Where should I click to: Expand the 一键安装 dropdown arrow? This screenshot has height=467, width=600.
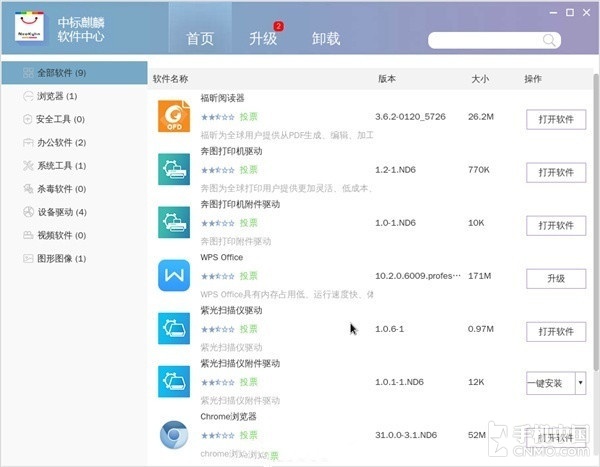(x=580, y=383)
